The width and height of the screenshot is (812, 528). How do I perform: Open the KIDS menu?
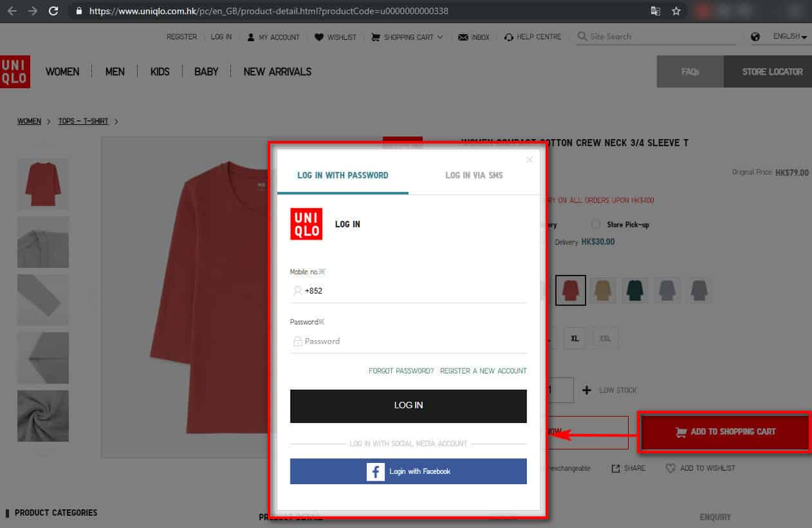(x=160, y=71)
